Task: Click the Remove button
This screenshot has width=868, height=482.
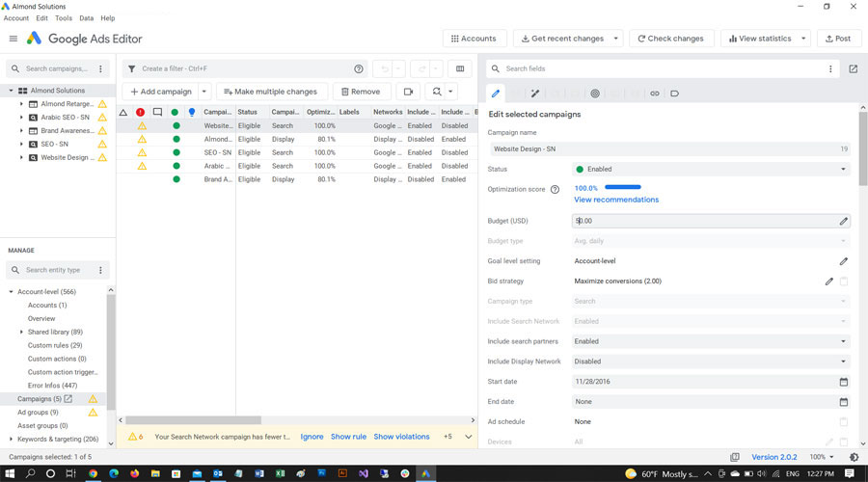Action: (362, 92)
